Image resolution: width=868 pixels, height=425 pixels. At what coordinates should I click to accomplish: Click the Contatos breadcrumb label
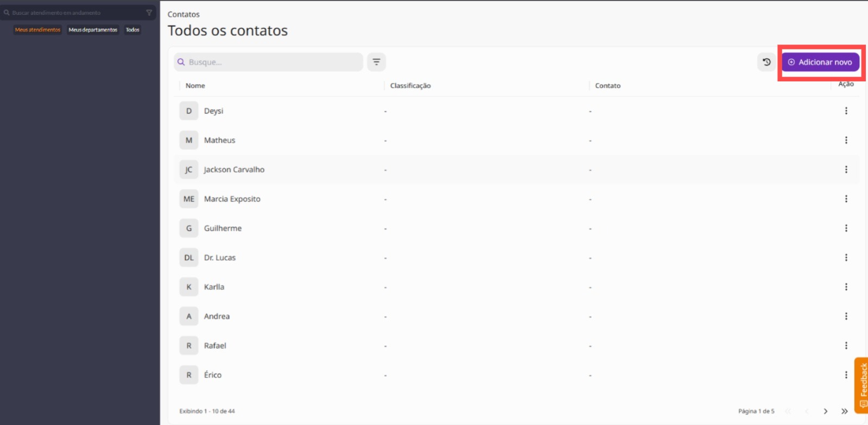[183, 14]
